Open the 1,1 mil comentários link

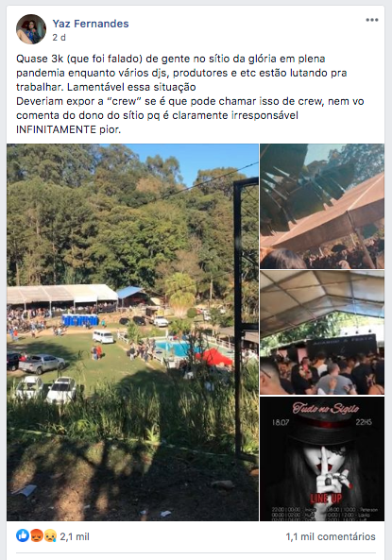click(331, 536)
